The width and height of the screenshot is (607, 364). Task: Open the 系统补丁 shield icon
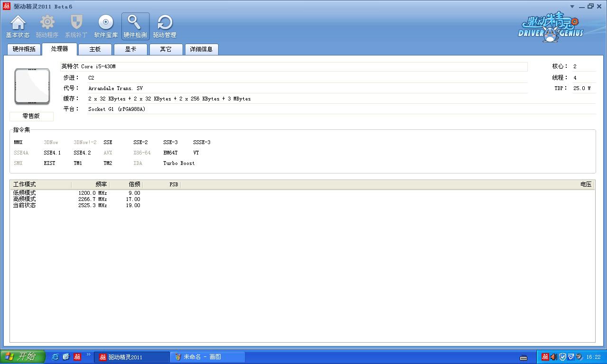tap(76, 27)
